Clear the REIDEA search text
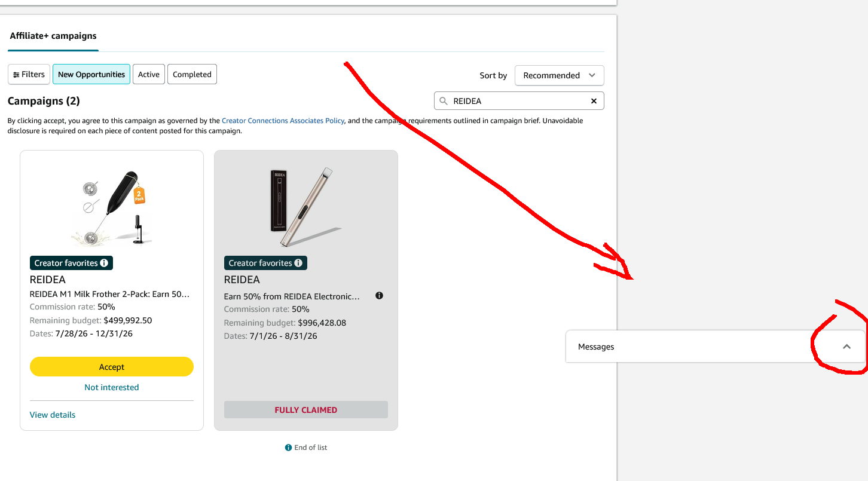 pyautogui.click(x=594, y=101)
